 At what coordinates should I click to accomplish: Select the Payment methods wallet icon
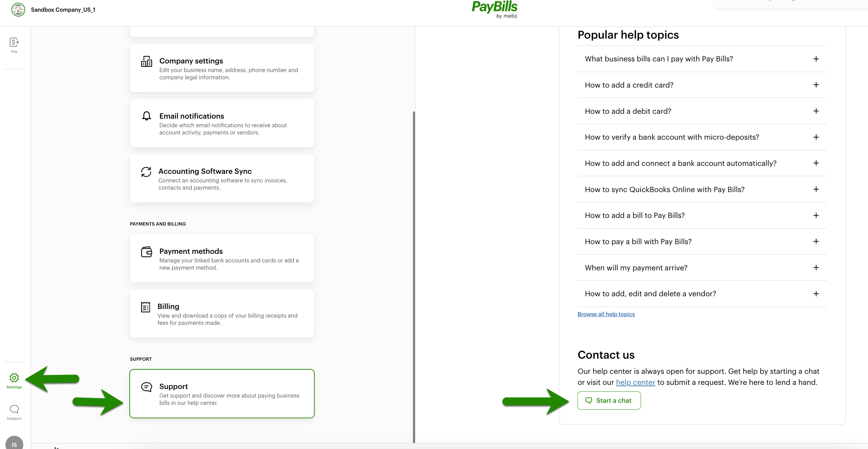(146, 252)
